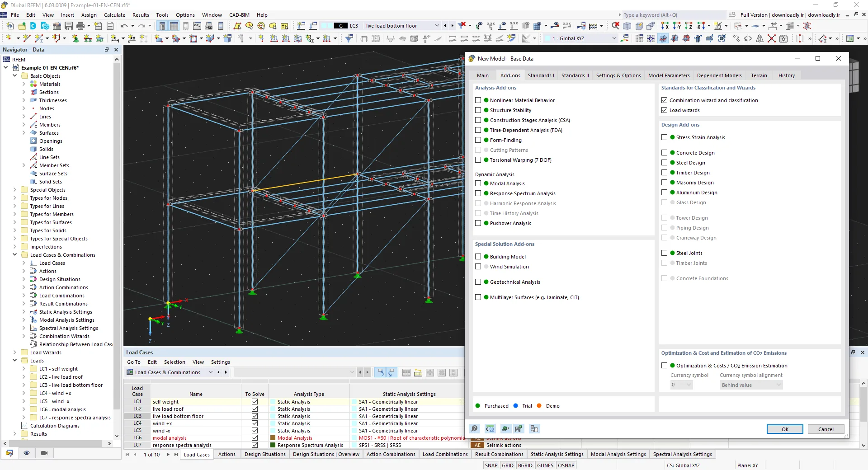Uncheck the Load wizards option
The width and height of the screenshot is (868, 470).
pyautogui.click(x=664, y=110)
